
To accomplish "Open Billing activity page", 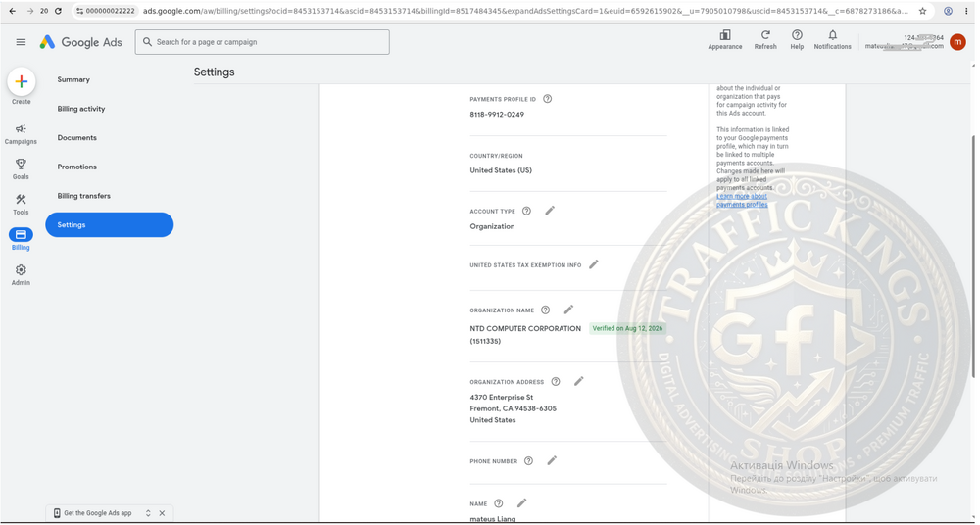I will point(81,109).
